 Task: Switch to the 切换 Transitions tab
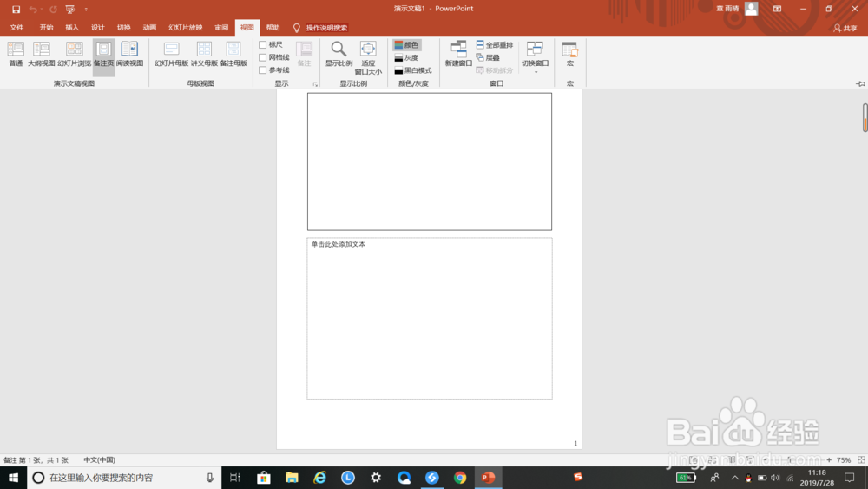click(x=124, y=28)
